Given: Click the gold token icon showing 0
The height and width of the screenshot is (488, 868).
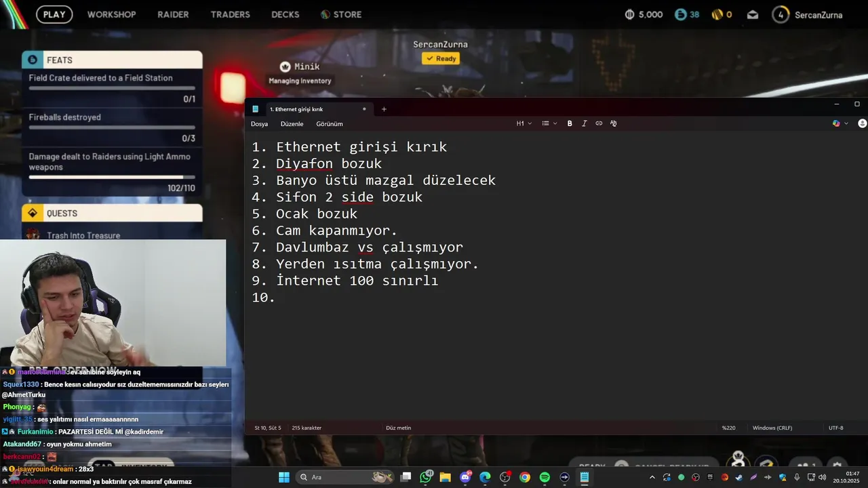Looking at the screenshot, I should (x=717, y=14).
